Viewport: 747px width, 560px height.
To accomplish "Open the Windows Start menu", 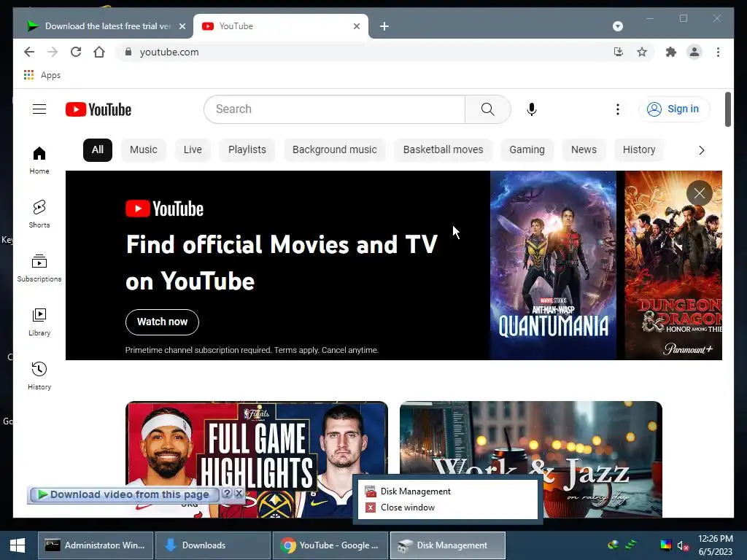I will coord(18,545).
